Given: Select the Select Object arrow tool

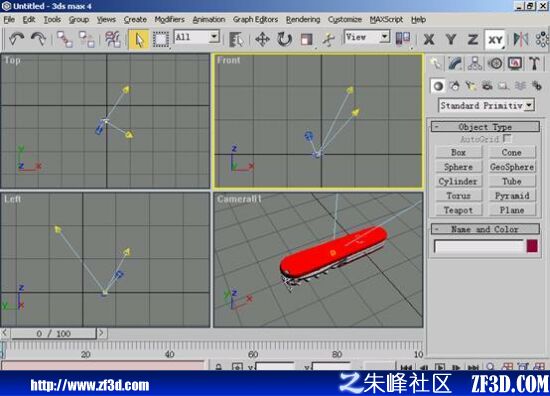Looking at the screenshot, I should coord(138,39).
